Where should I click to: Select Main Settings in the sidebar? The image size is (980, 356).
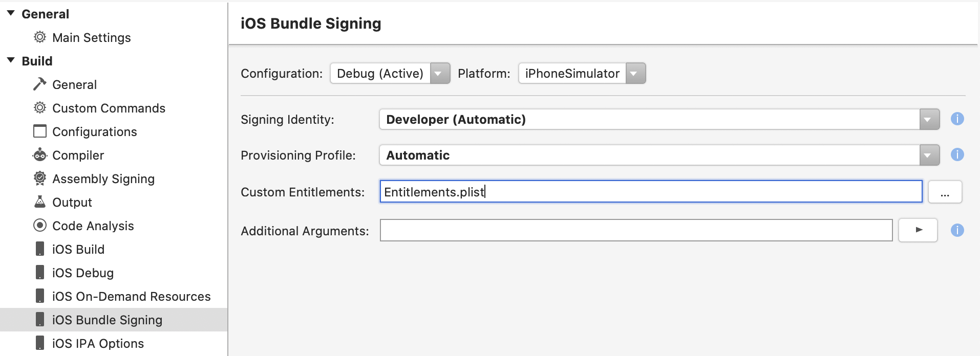(91, 37)
